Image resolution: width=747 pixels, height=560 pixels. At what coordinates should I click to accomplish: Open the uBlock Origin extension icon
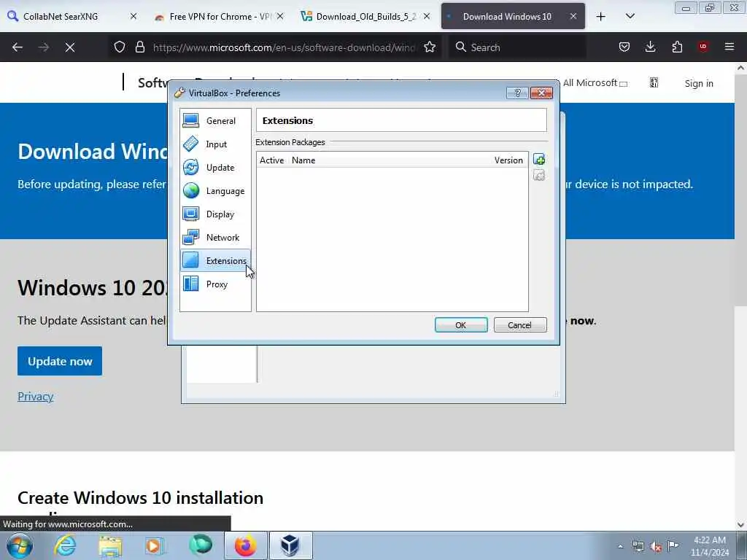703,47
